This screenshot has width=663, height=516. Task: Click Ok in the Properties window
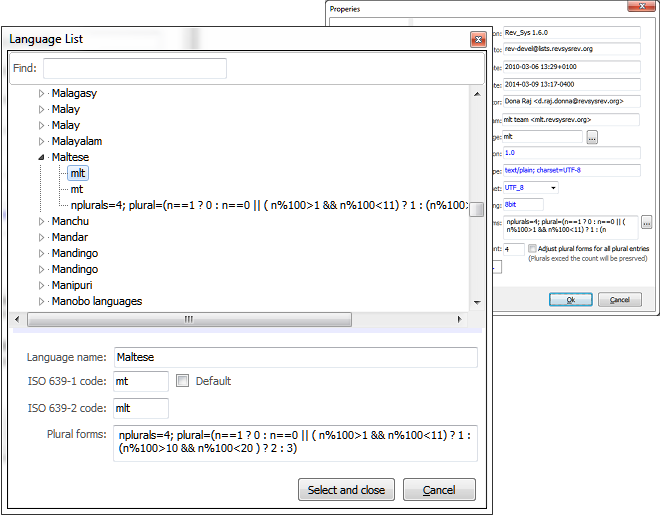click(x=571, y=300)
